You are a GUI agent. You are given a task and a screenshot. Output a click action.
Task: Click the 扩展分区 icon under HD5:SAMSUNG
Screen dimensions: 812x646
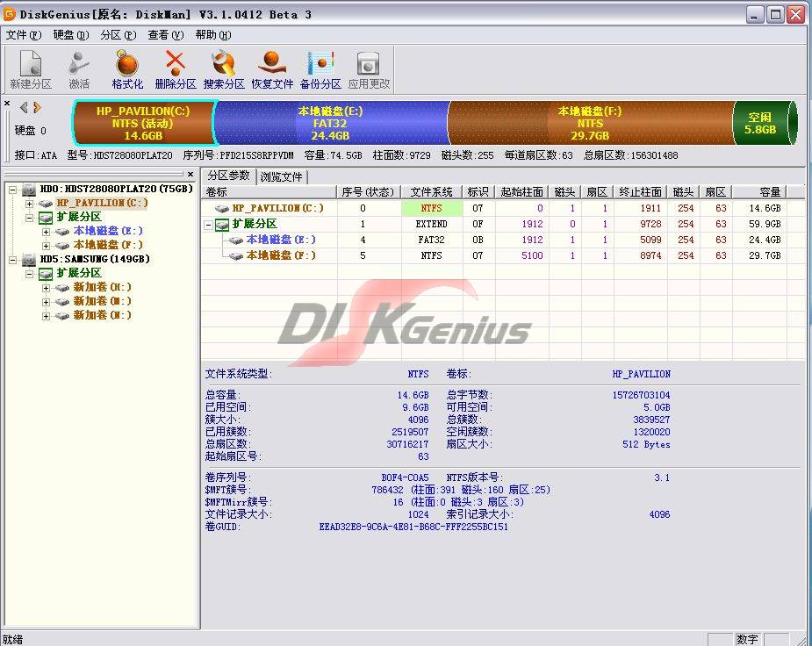pos(46,274)
